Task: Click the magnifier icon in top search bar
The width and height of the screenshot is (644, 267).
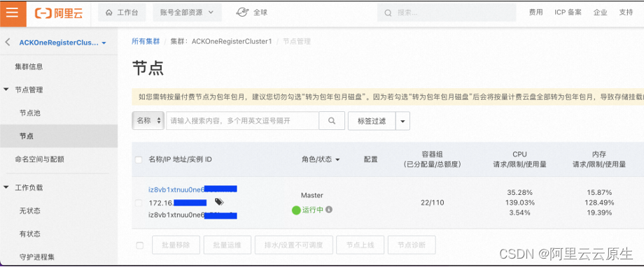Action: pos(388,13)
